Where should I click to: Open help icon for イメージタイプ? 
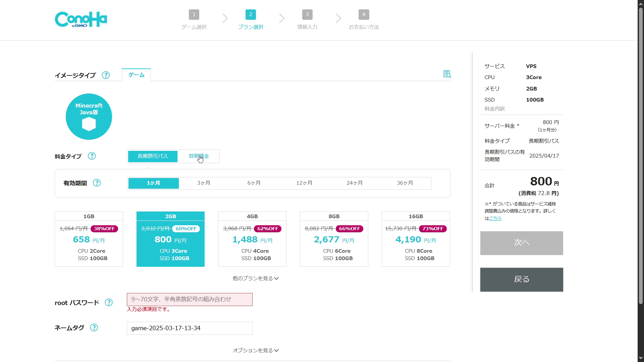[106, 75]
